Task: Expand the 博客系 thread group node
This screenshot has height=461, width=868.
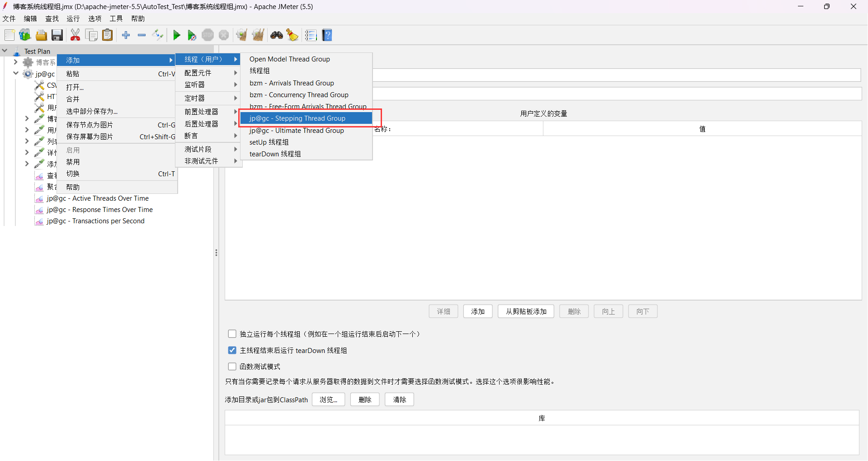Action: pos(16,62)
